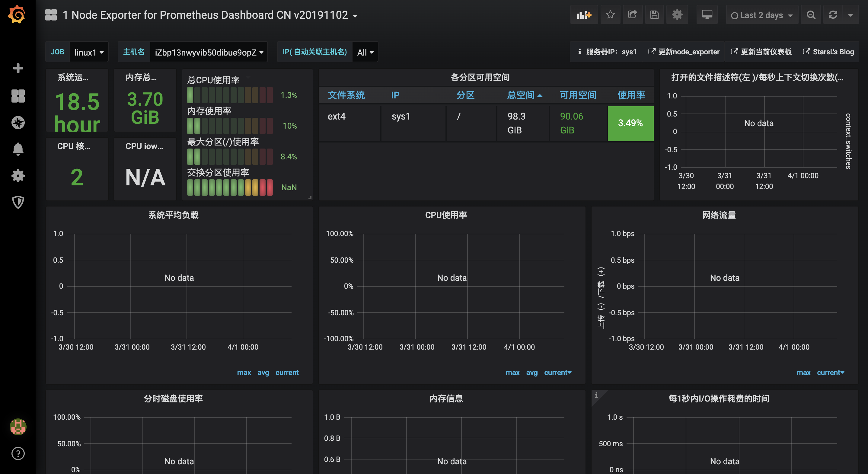Click the 总CPU使用率 bar gauge
This screenshot has height=474, width=868.
230,95
